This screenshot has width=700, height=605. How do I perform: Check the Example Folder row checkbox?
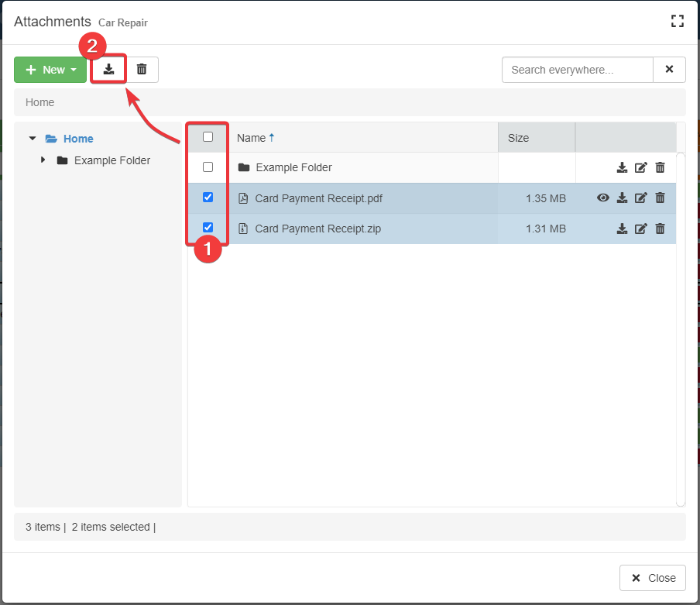point(208,167)
